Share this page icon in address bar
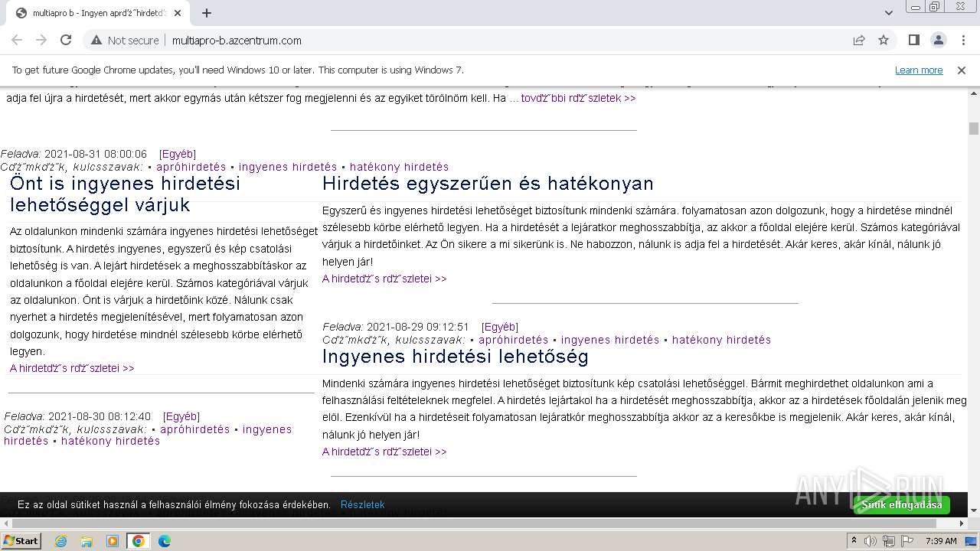Viewport: 980px width, 551px height. [x=859, y=41]
